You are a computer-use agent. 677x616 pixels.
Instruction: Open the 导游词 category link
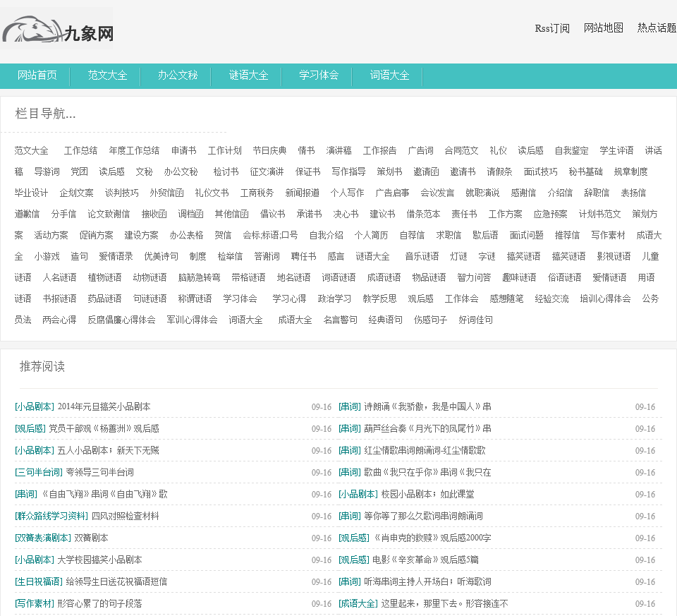[x=47, y=171]
